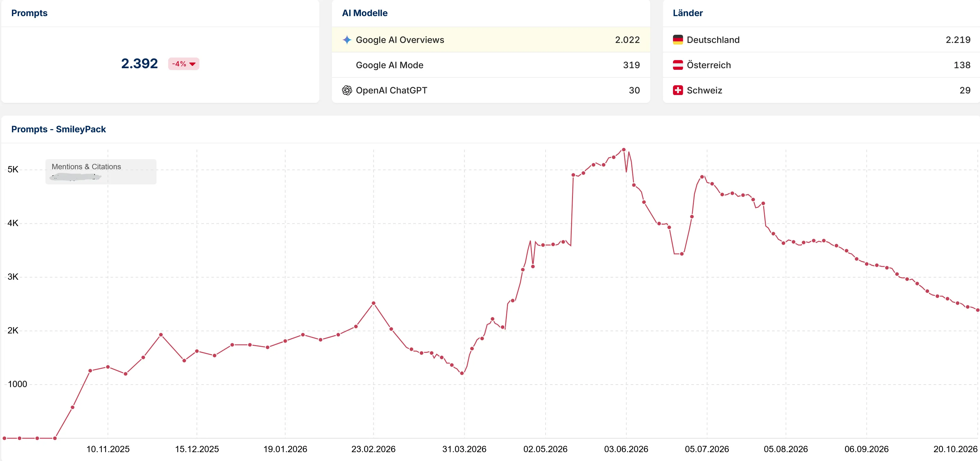This screenshot has height=461, width=980.
Task: Click the last data point at 20.10.2026
Action: 977,310
